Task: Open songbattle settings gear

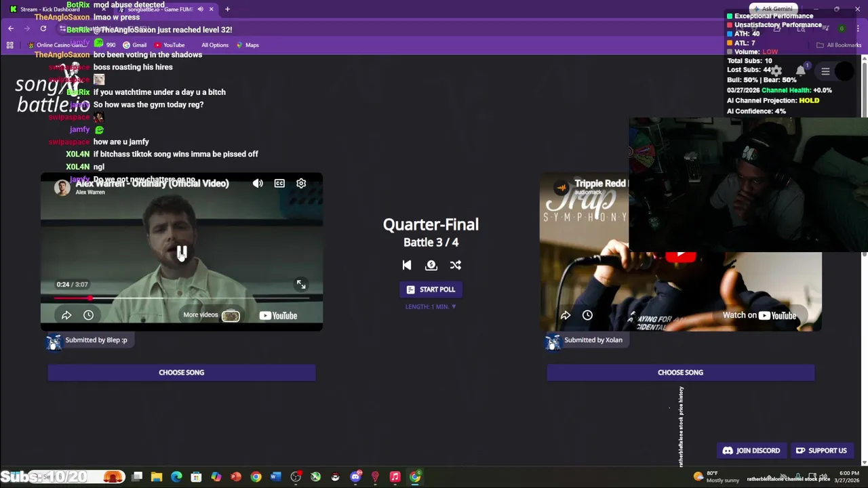Action: [x=776, y=71]
